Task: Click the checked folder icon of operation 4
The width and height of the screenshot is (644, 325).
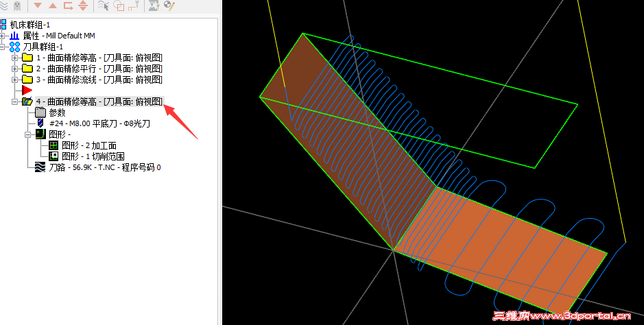Action: tap(27, 101)
